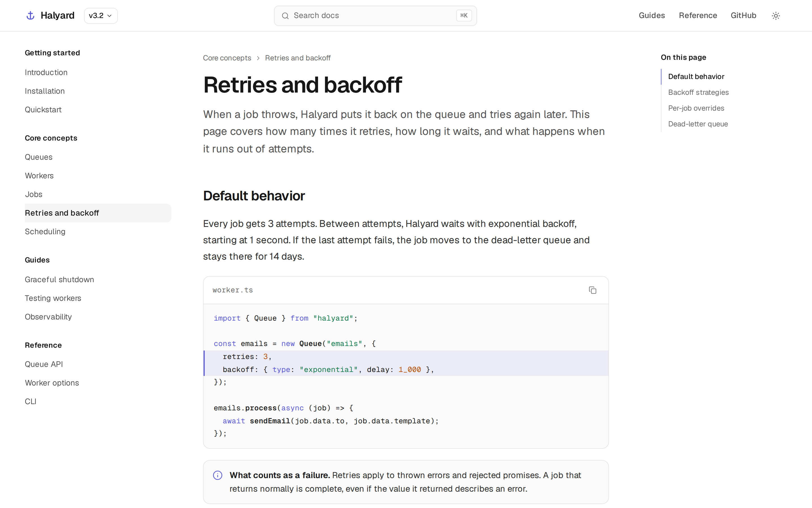Click the Halyard anchor logo icon

[30, 16]
